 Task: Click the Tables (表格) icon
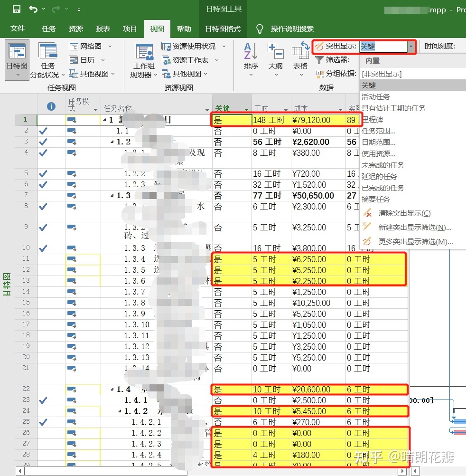click(300, 51)
